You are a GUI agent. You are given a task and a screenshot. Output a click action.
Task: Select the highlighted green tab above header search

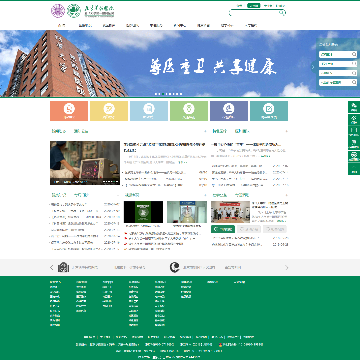(253, 5)
